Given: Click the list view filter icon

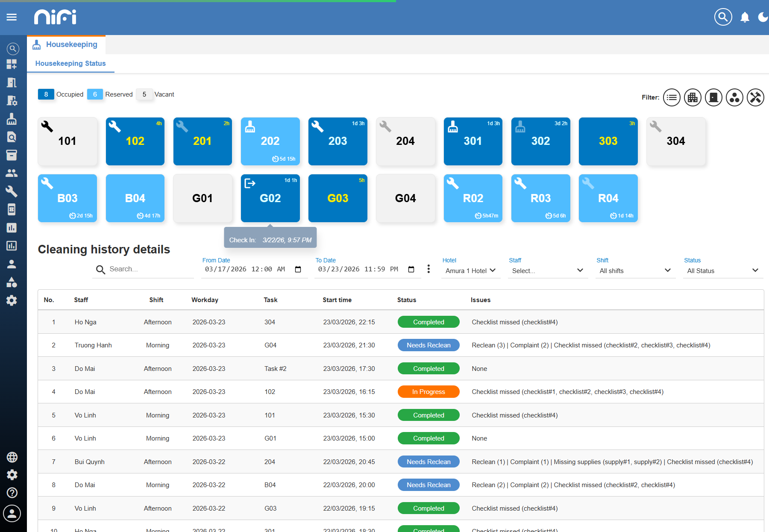Looking at the screenshot, I should pyautogui.click(x=672, y=98).
